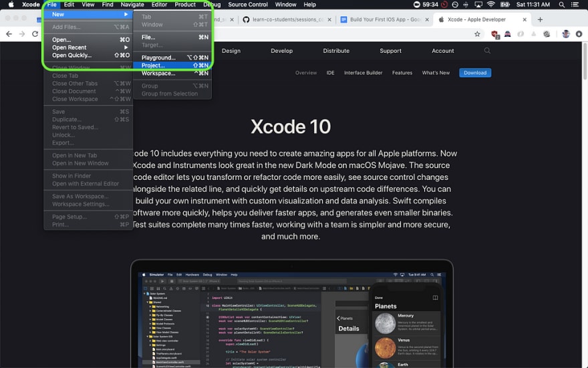Select Workspace… in the New submenu

click(172, 73)
